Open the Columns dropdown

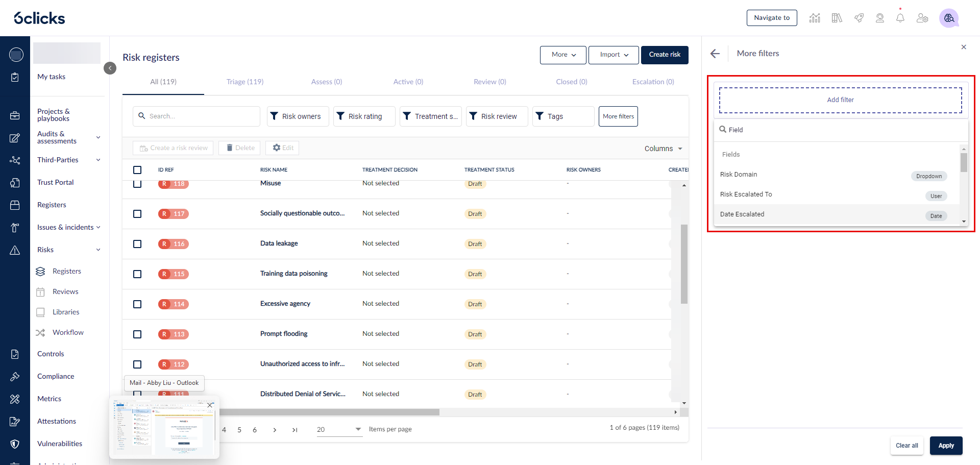(x=663, y=149)
